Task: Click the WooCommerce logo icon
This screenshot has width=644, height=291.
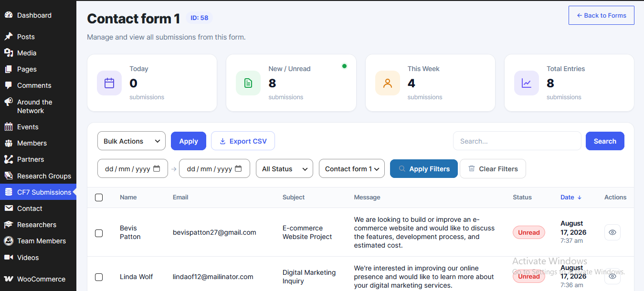Action: (9, 279)
